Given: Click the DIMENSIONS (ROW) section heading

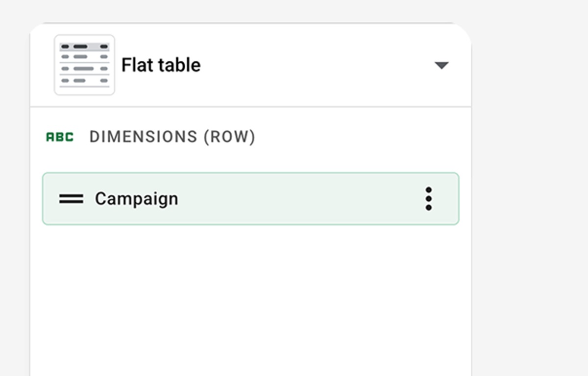Looking at the screenshot, I should [172, 137].
